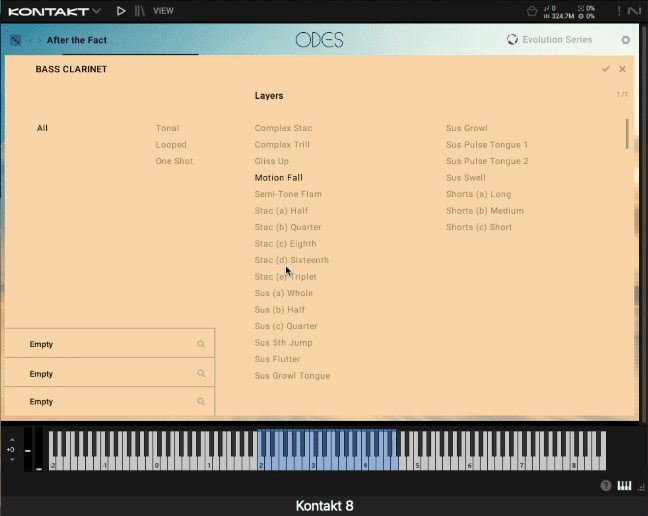Open search for first Empty slot
Viewport: 648px width, 516px height.
201,344
